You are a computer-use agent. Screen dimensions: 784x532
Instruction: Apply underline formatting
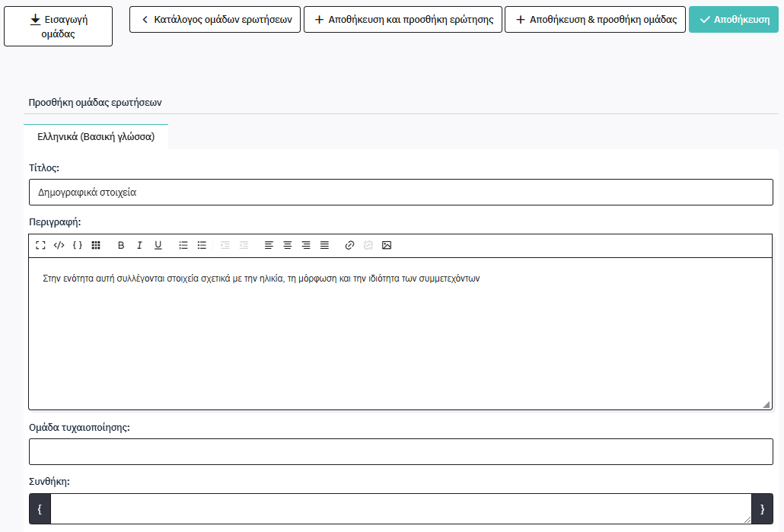point(158,245)
